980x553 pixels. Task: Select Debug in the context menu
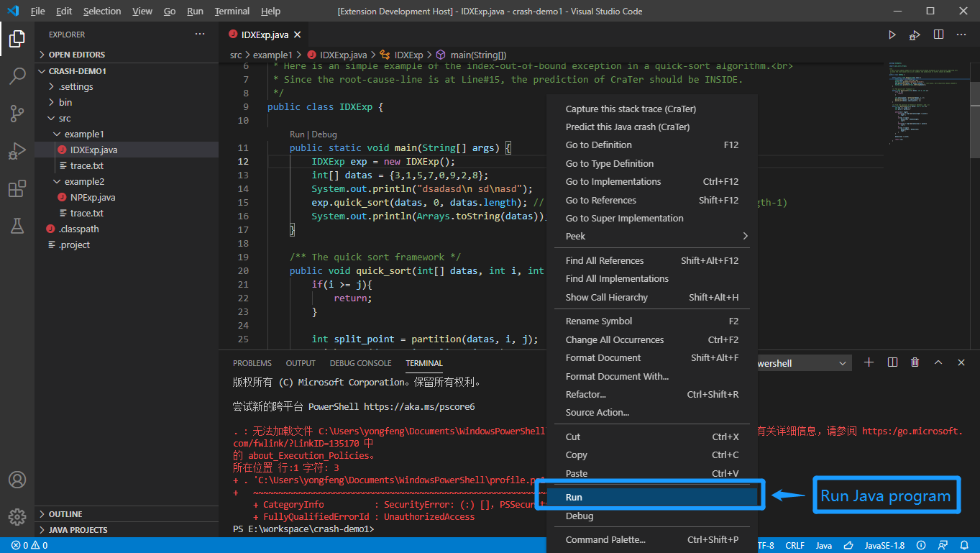(652, 516)
